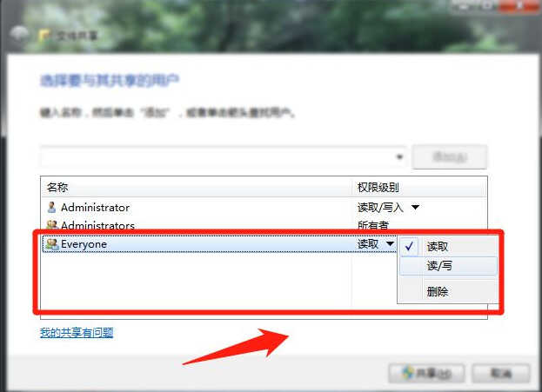Open the 我的共享有问题 help link

[77, 333]
